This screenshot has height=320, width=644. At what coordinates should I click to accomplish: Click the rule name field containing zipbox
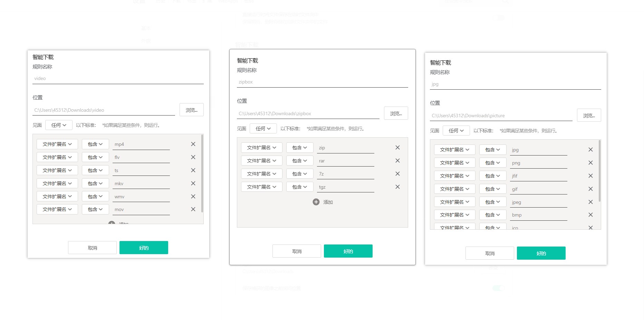click(322, 82)
